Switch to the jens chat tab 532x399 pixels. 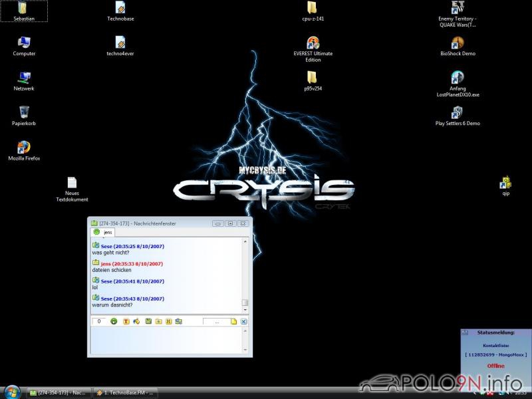click(x=103, y=232)
